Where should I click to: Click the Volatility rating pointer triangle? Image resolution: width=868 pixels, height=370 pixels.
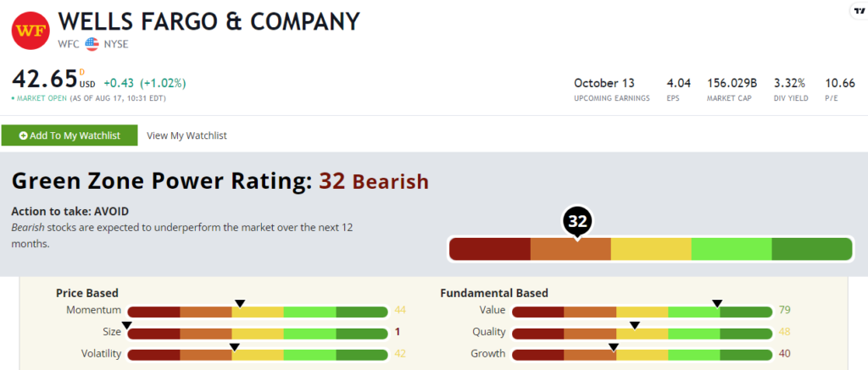click(x=235, y=345)
